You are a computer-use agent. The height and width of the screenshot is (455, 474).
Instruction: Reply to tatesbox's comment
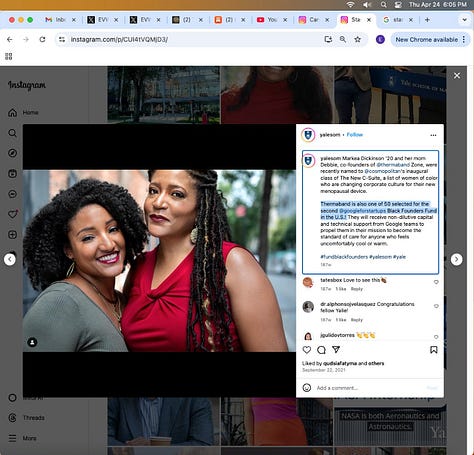356,289
